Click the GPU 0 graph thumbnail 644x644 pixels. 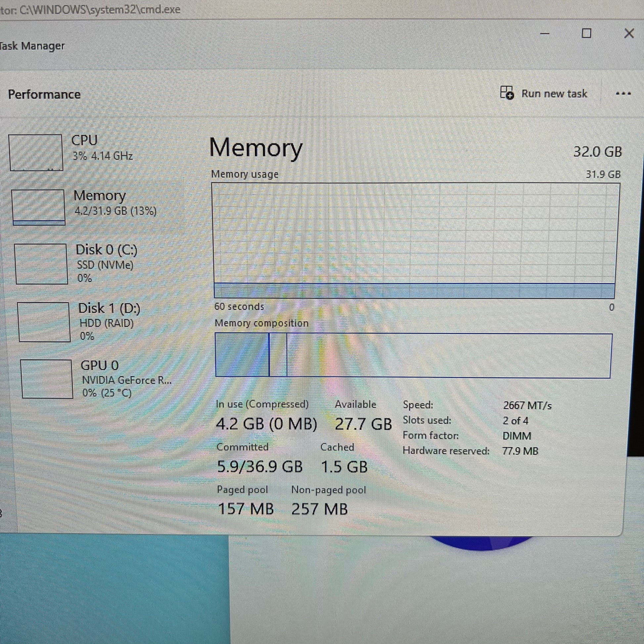pos(47,379)
